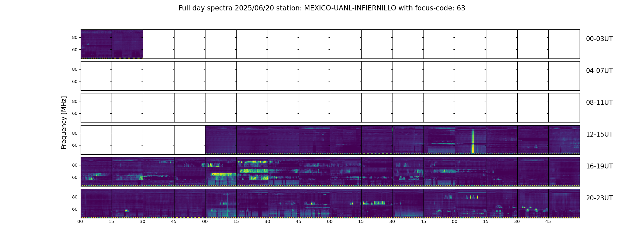
Task: Click the 80 frequency tick of 00-03UT row
Action: (75, 38)
